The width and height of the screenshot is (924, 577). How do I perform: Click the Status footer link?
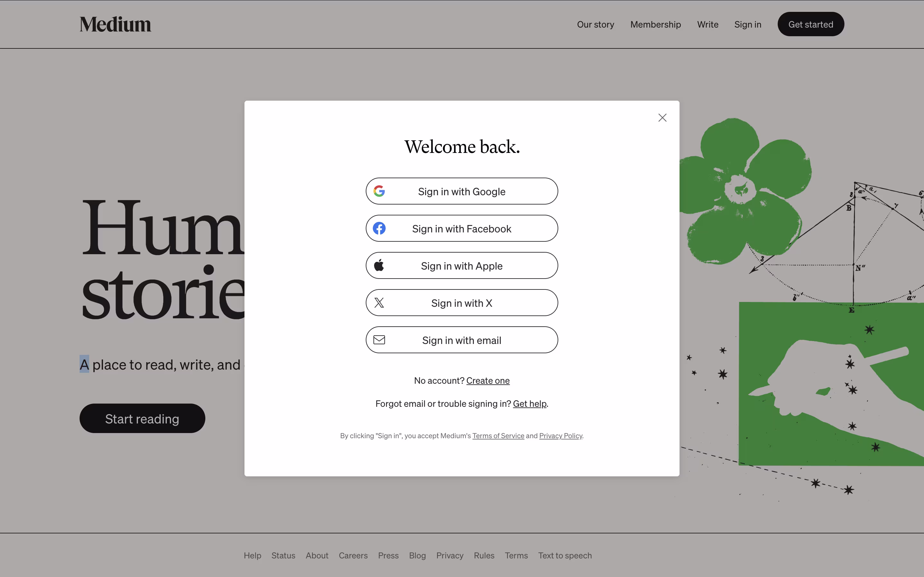click(283, 555)
